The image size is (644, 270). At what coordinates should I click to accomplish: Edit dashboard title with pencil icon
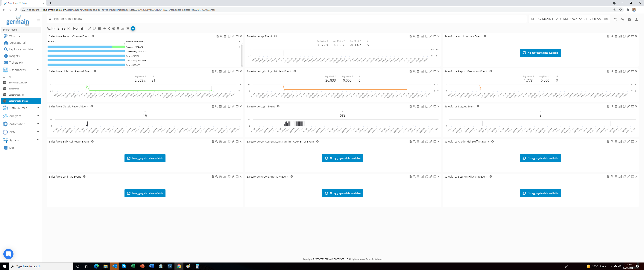click(x=90, y=28)
